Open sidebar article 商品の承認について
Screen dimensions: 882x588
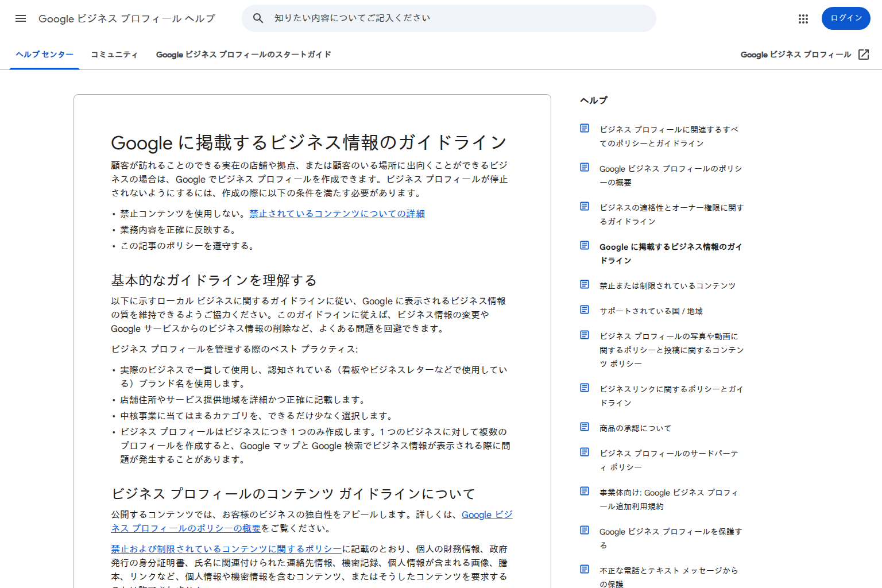(636, 428)
